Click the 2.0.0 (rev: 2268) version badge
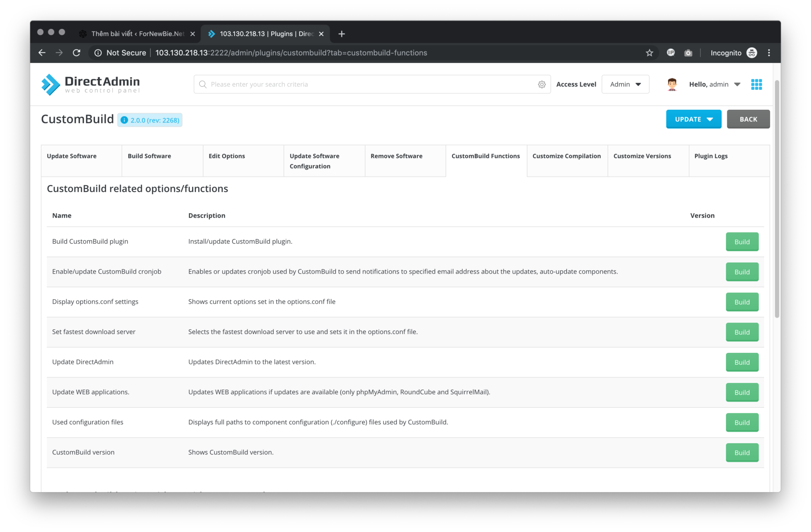The image size is (811, 532). click(150, 120)
